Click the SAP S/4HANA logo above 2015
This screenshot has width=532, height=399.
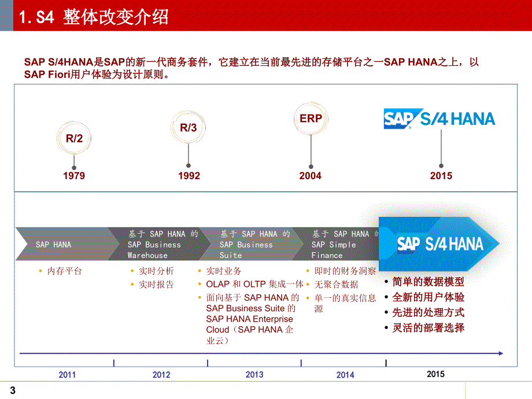point(439,119)
